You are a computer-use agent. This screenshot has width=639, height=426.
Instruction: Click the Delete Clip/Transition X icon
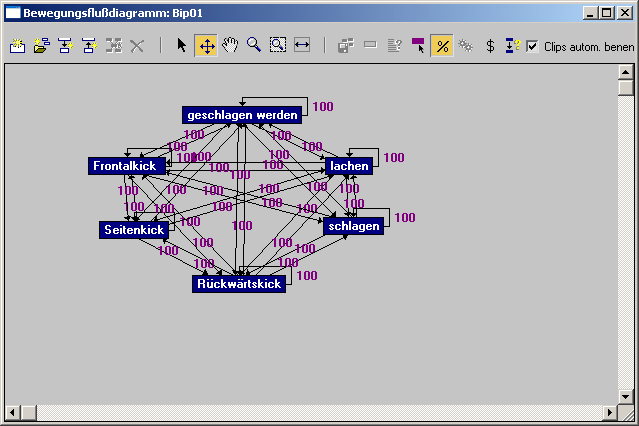tap(137, 46)
